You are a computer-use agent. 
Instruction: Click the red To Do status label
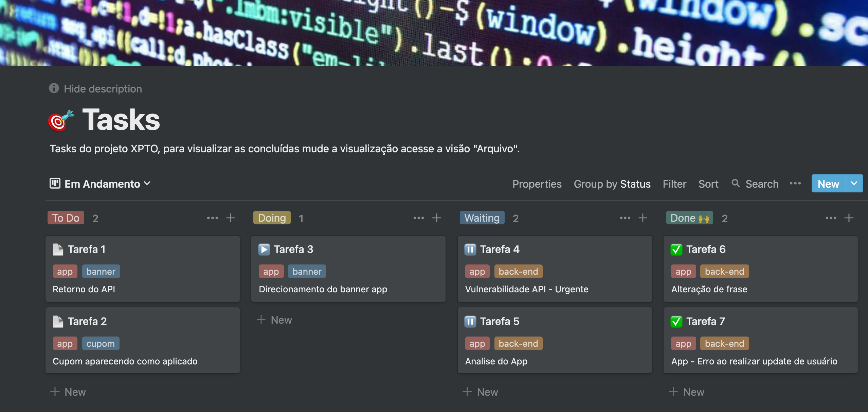[66, 218]
